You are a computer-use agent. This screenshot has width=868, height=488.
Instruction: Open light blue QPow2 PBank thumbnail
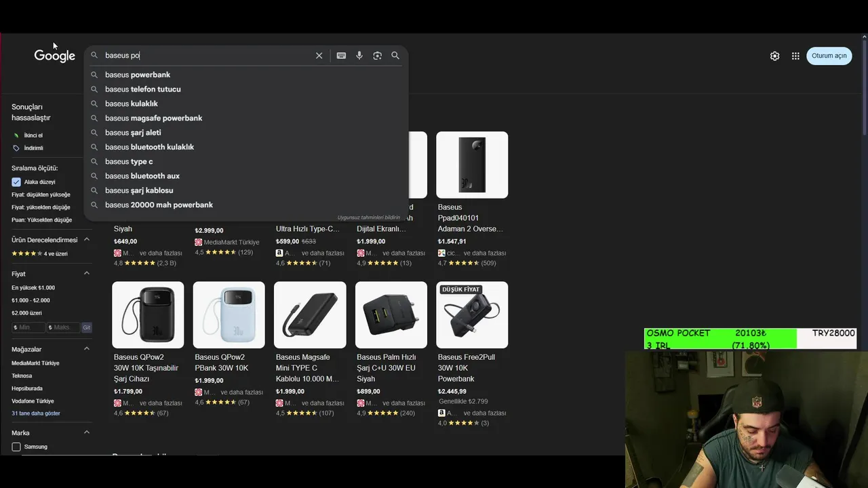pyautogui.click(x=229, y=314)
